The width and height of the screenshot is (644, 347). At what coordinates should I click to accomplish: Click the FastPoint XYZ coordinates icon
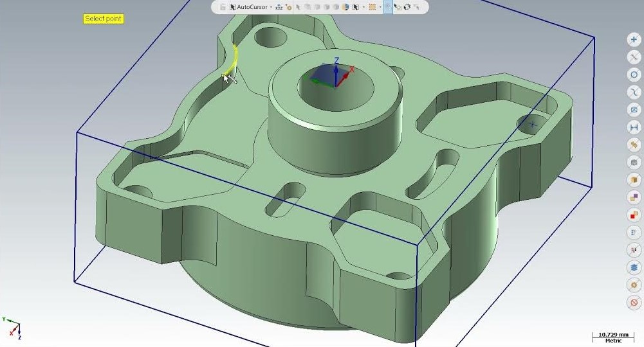(x=279, y=7)
